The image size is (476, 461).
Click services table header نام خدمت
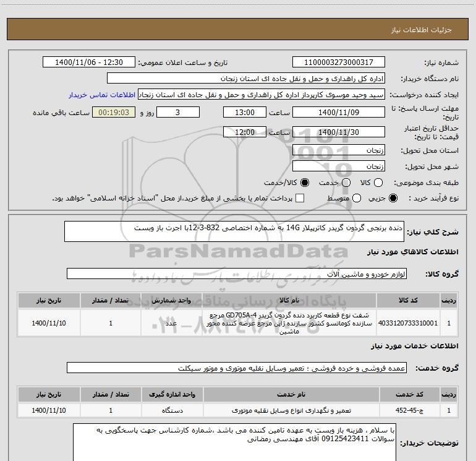(291, 394)
